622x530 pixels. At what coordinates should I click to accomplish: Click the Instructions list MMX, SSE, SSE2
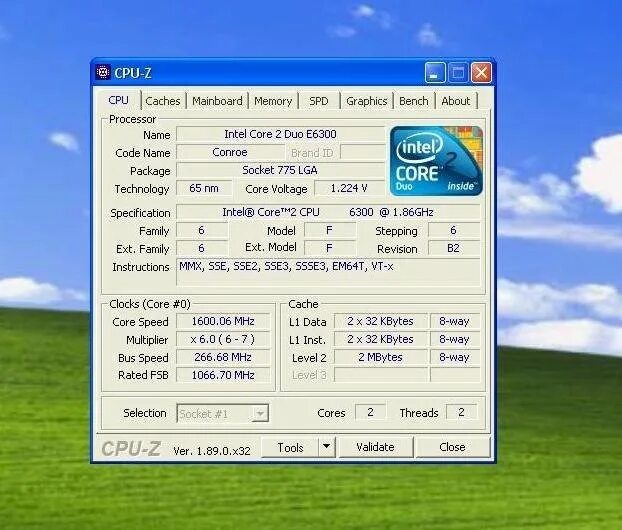pyautogui.click(x=328, y=272)
